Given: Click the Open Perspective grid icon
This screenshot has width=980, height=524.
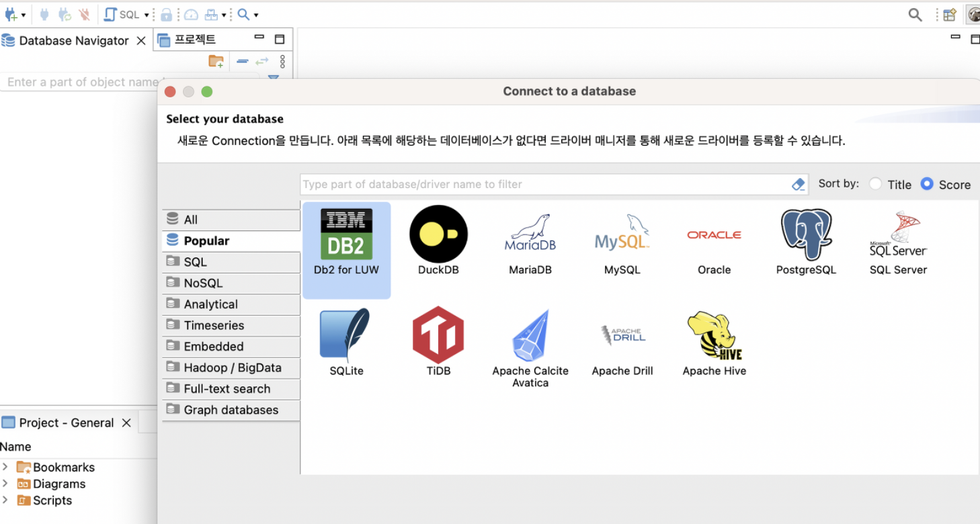Looking at the screenshot, I should pyautogui.click(x=949, y=15).
